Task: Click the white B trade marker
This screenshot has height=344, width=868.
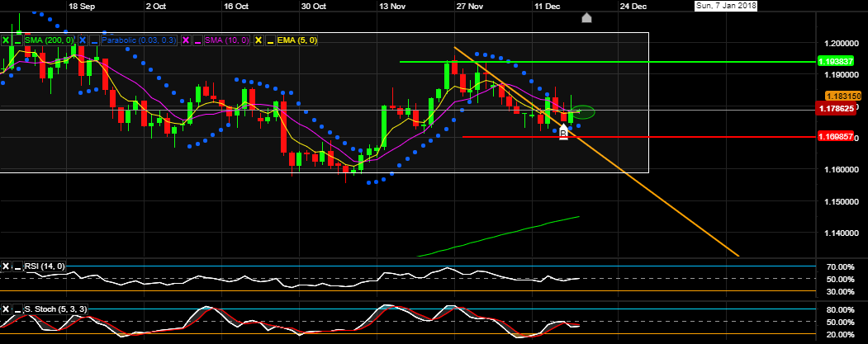Action: pyautogui.click(x=563, y=132)
